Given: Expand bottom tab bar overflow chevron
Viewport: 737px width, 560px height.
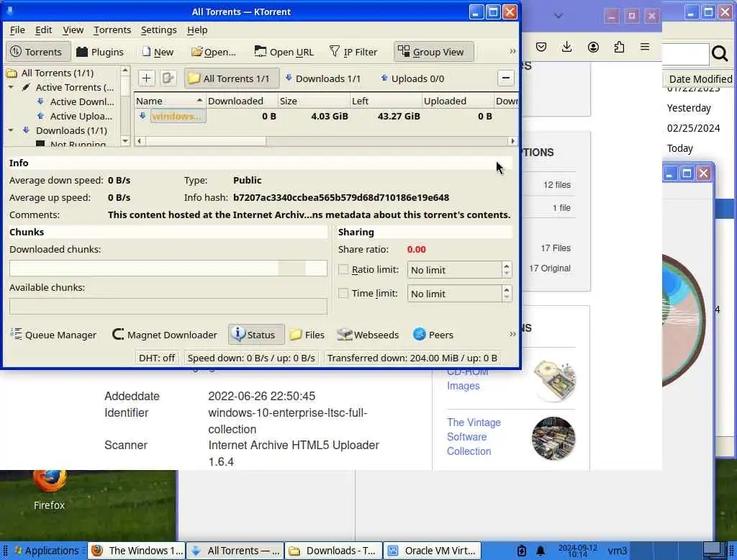Looking at the screenshot, I should tap(512, 334).
